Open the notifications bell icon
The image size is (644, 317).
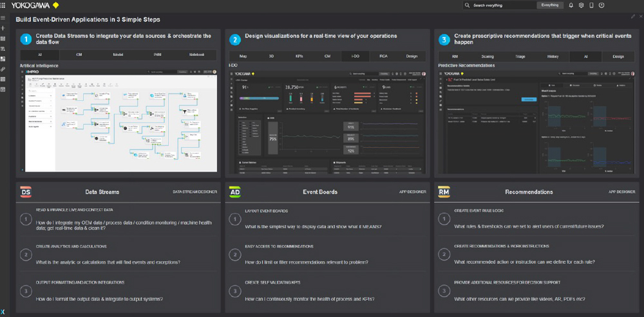click(x=571, y=5)
